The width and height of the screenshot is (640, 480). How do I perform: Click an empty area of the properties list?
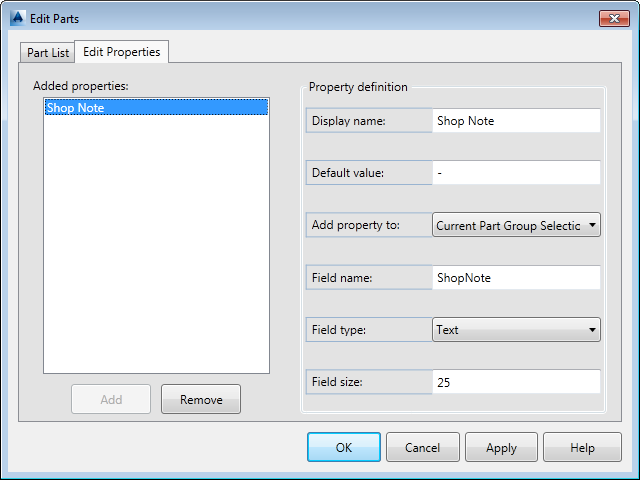[x=155, y=250]
